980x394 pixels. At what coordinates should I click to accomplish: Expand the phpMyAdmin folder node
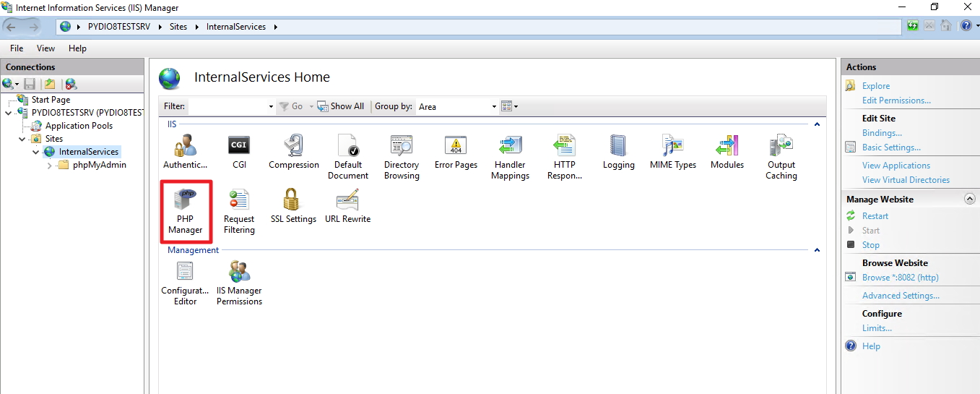pos(49,165)
